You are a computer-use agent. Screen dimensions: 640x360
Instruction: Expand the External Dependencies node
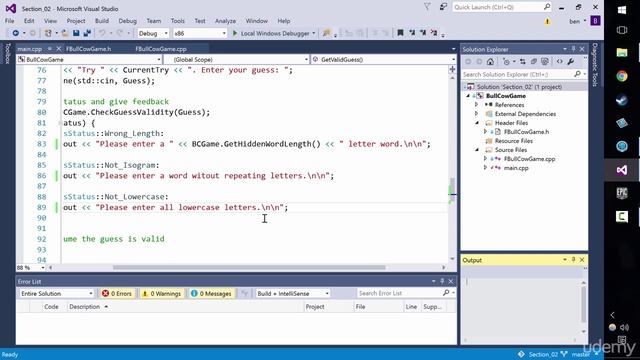tap(476, 114)
